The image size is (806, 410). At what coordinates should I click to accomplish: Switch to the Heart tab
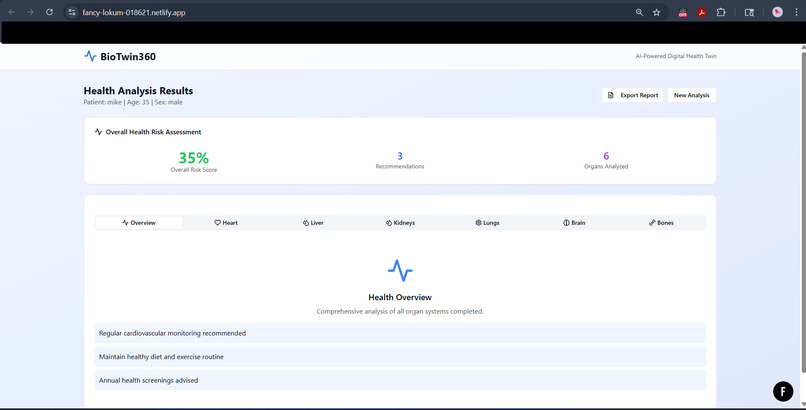[x=226, y=222]
